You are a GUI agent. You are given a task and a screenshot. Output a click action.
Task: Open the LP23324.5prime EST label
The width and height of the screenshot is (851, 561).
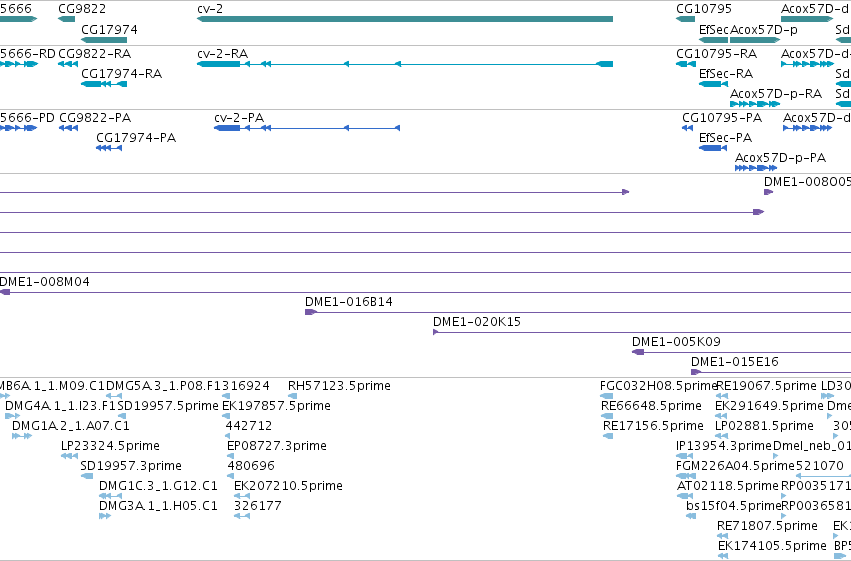tap(110, 446)
